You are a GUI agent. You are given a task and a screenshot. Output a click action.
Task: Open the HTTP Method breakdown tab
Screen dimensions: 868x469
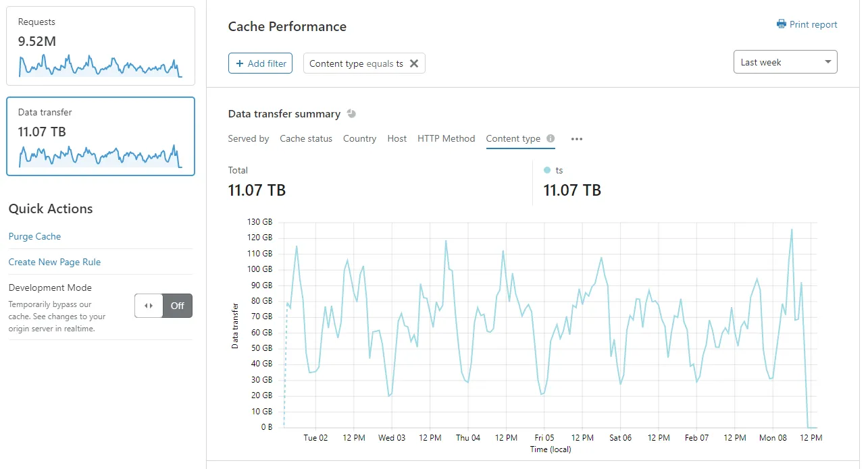(446, 138)
